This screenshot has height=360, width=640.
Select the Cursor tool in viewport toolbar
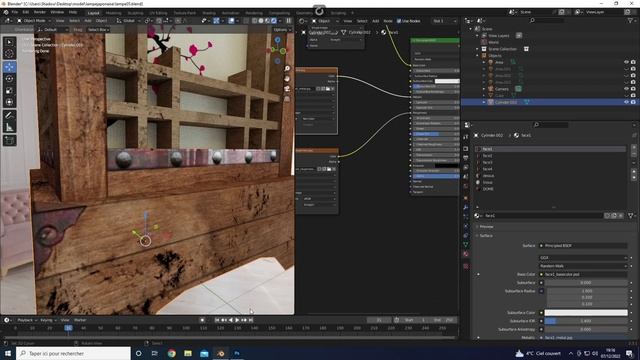point(9,53)
